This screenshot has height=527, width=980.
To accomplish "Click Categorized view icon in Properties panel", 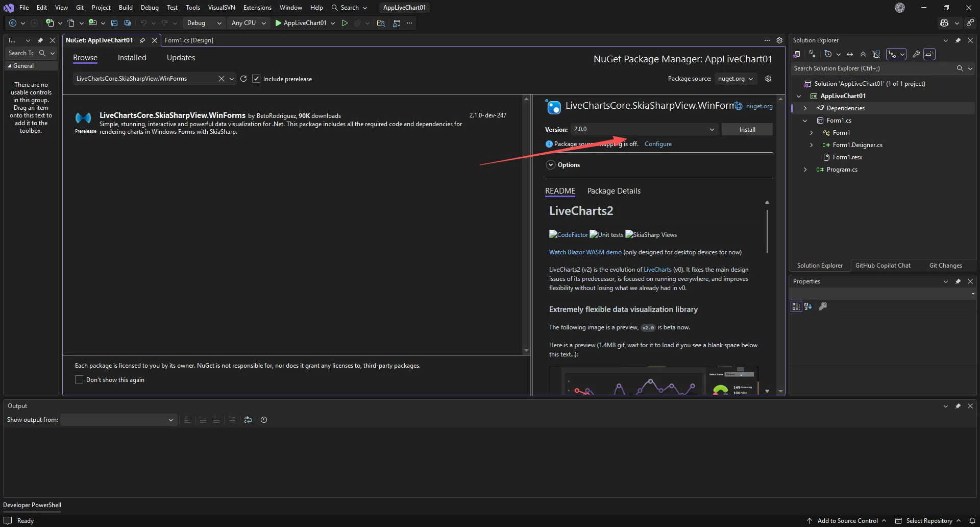I will click(x=796, y=306).
